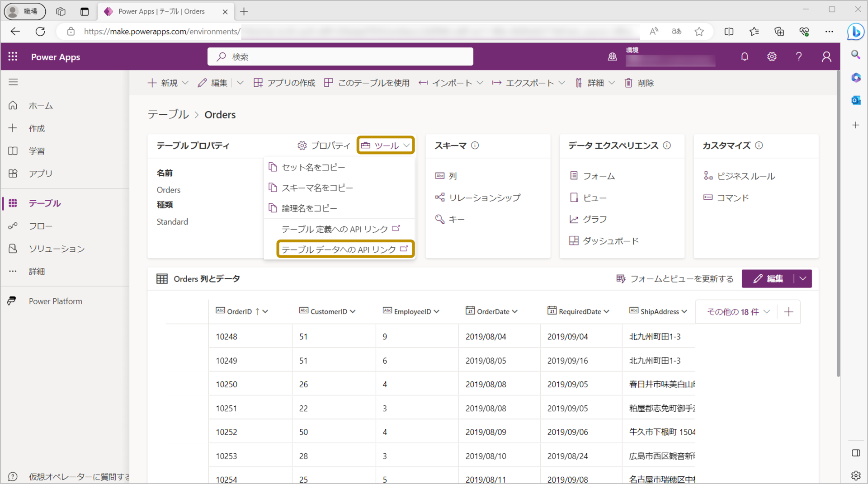Click the notifications bell icon

[744, 56]
